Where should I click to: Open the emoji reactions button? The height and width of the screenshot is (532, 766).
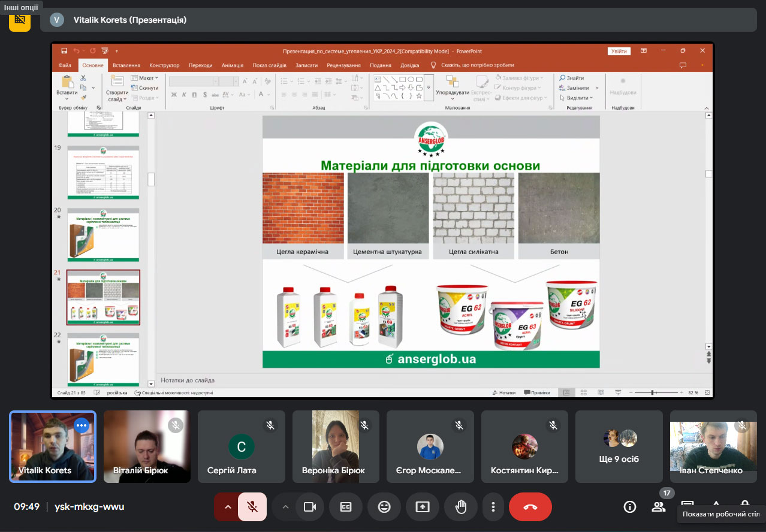[384, 507]
